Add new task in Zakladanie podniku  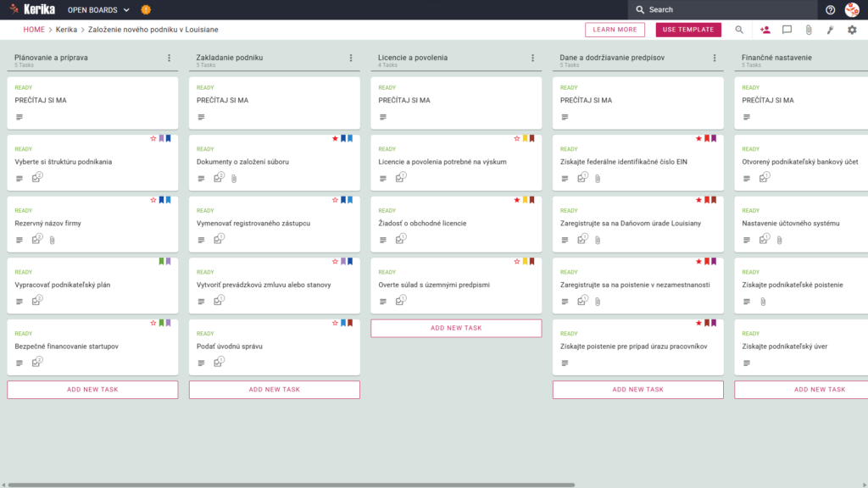(x=275, y=390)
